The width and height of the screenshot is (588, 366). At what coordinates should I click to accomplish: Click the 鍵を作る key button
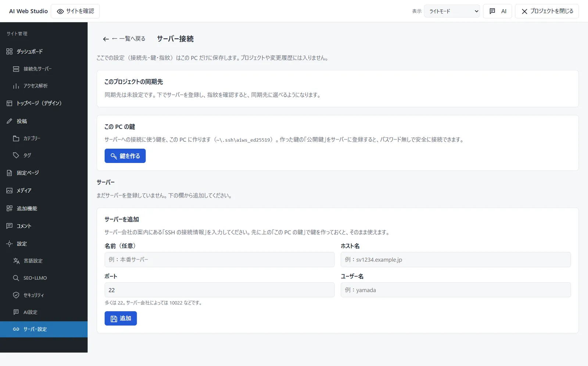tap(125, 156)
